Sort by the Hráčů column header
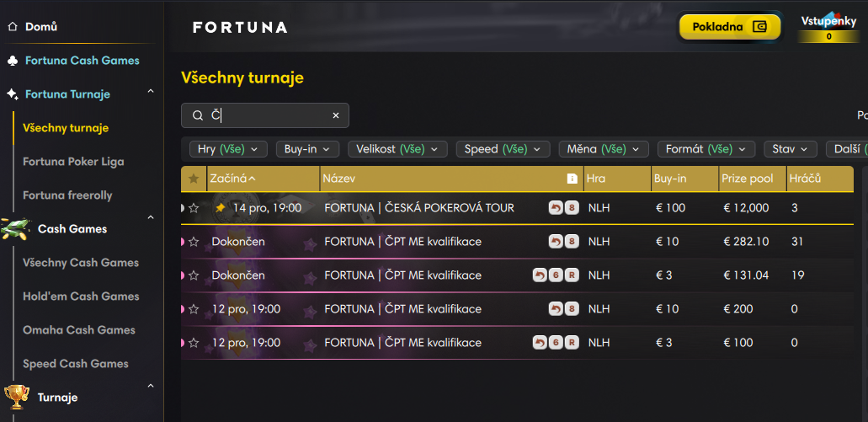This screenshot has width=868, height=422. coord(820,179)
